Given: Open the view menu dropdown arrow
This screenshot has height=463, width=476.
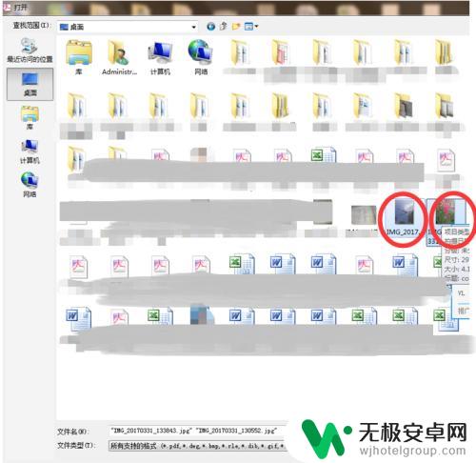Looking at the screenshot, I should 256,27.
